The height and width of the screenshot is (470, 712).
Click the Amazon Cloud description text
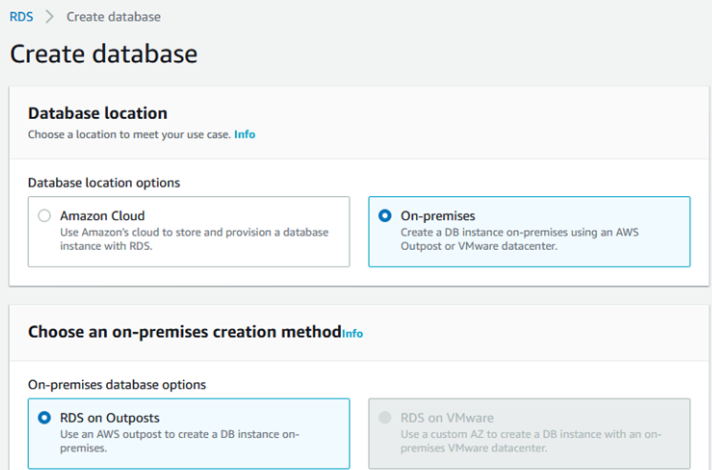[194, 239]
